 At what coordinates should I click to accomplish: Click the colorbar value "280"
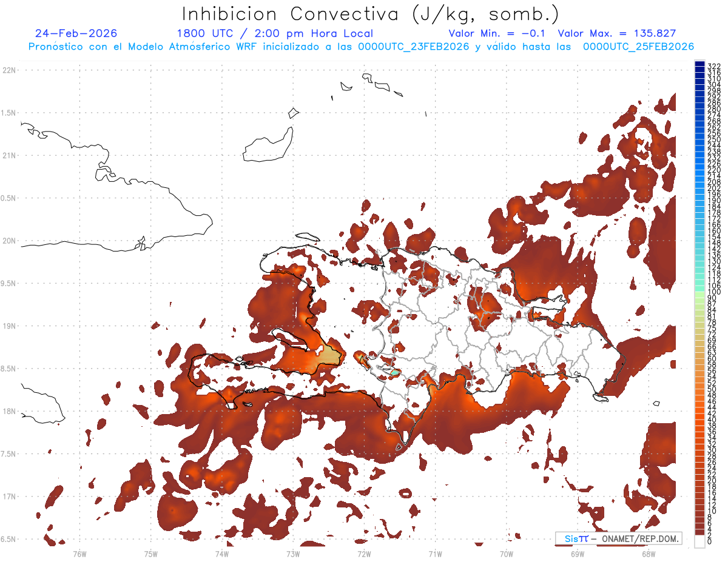714,109
